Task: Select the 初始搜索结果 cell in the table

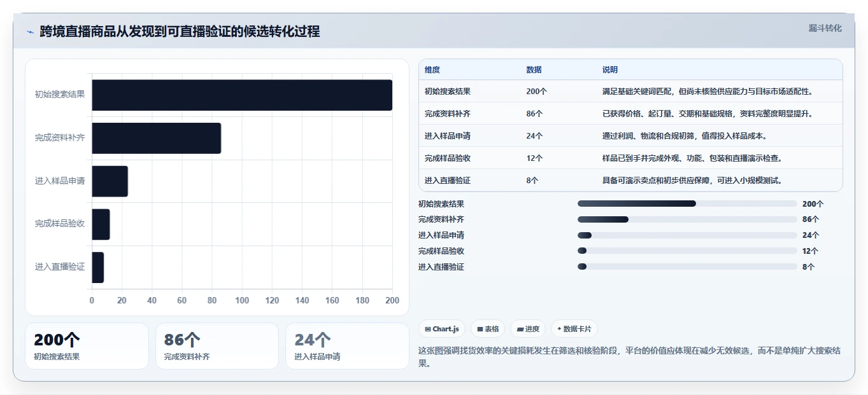Action: coord(448,92)
